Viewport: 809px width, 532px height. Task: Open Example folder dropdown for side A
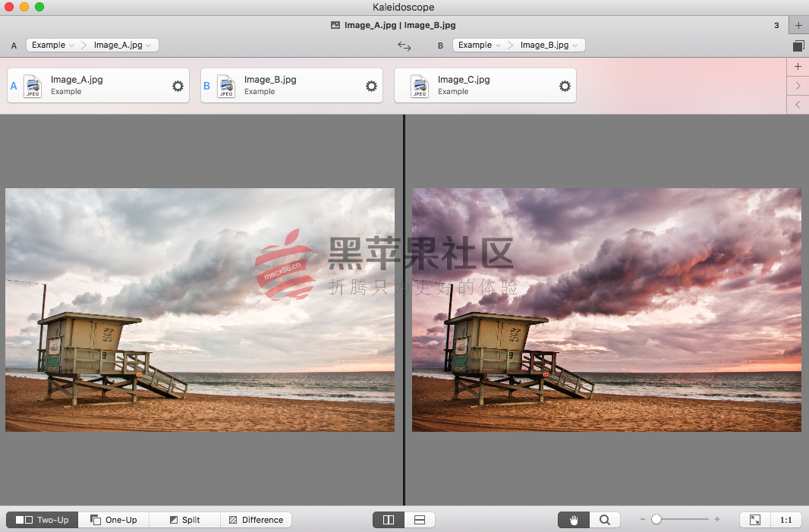pos(52,45)
